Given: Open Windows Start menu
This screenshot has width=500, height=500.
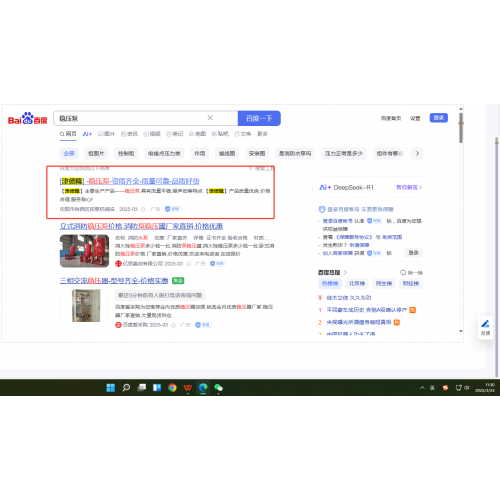Looking at the screenshot, I should coord(111,388).
